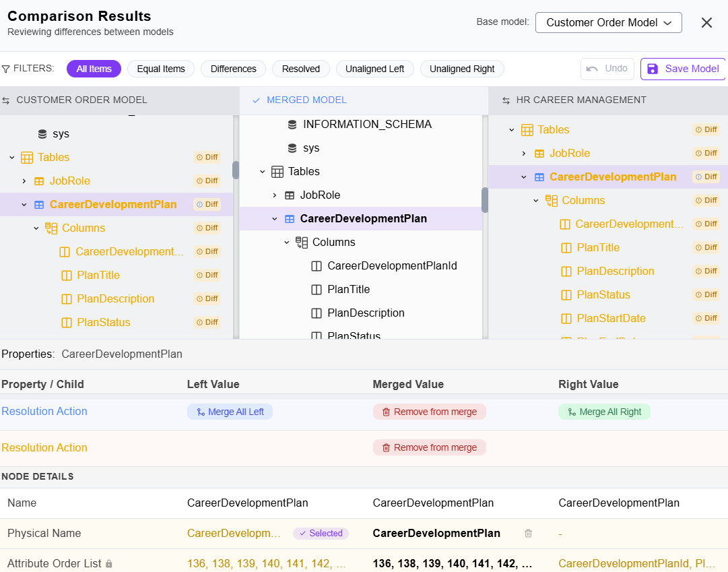
Task: Collapse Columns node in right panel
Action: 536,201
